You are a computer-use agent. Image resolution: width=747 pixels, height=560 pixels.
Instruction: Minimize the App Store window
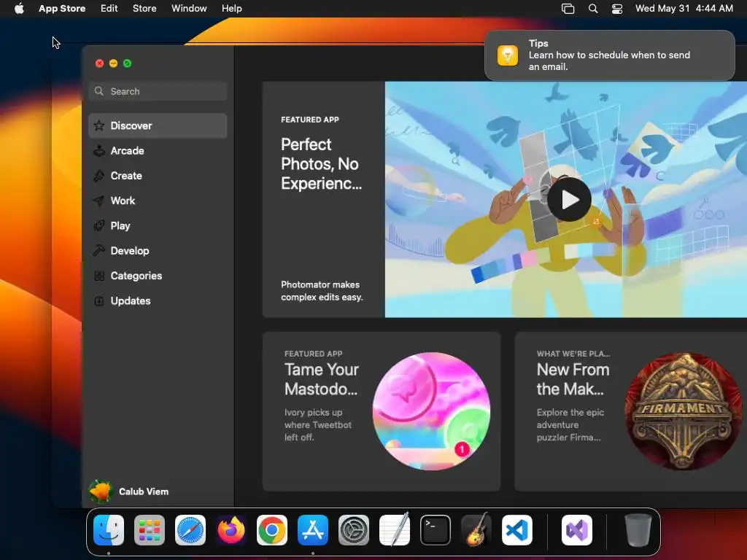pyautogui.click(x=113, y=63)
